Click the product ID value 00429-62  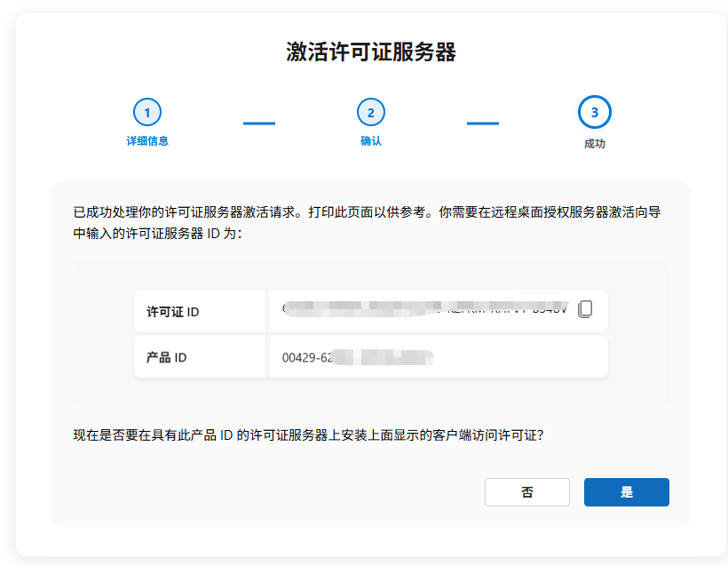[x=358, y=357]
